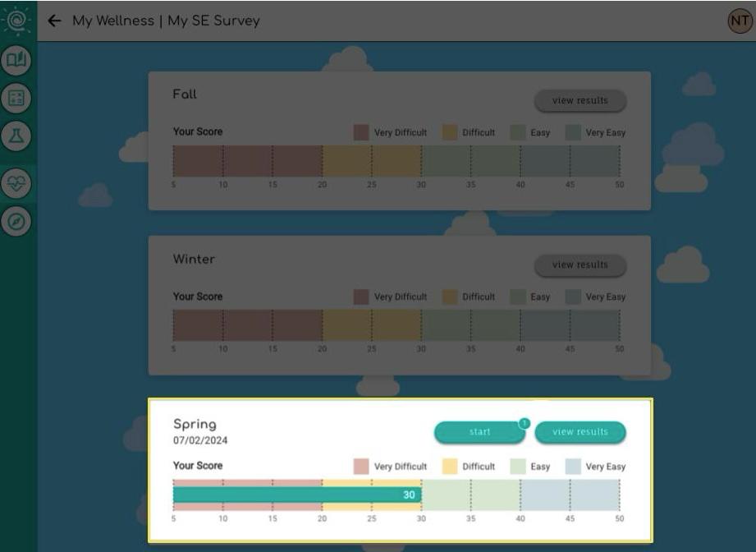Click the Very Difficult red swatch in Fall legend
This screenshot has width=756, height=552.
360,131
